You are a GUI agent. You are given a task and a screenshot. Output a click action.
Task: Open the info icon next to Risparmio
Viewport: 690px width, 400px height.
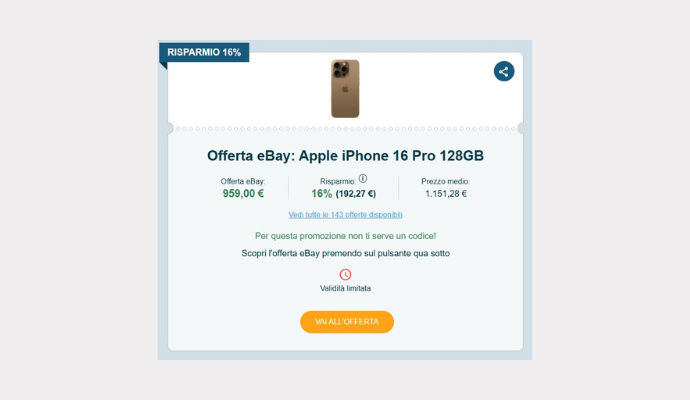click(363, 178)
